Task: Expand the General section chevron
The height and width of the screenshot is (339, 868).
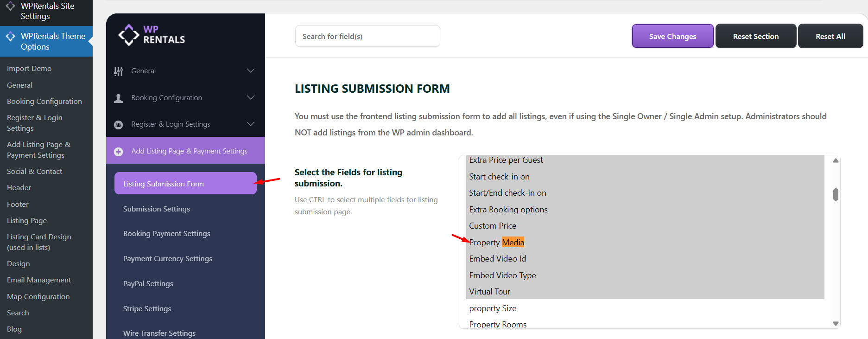Action: tap(251, 70)
